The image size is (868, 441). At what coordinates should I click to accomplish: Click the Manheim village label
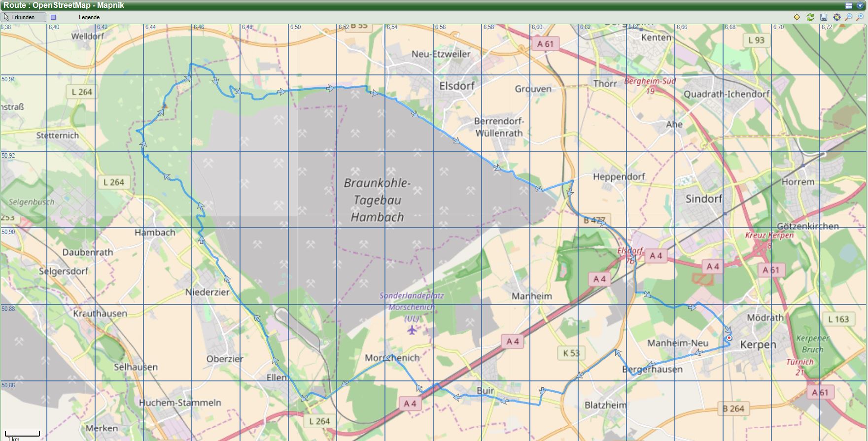(x=532, y=296)
